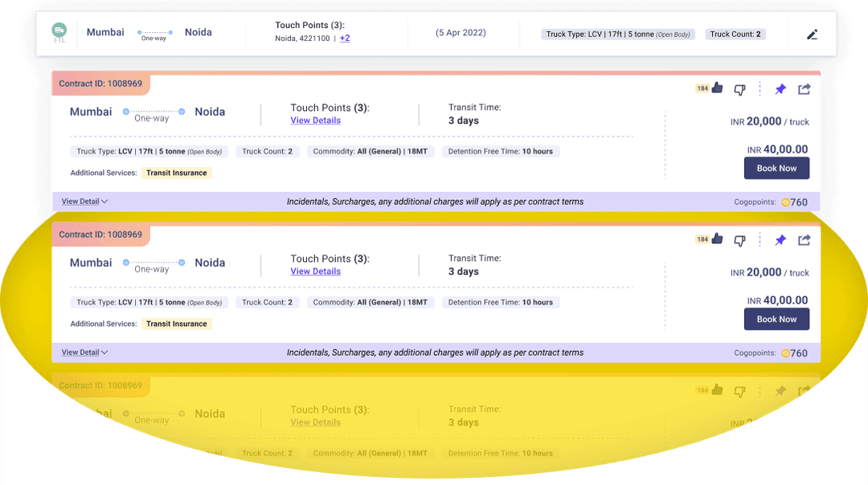Share the first contract card
Image resolution: width=868 pixels, height=485 pixels.
[804, 89]
